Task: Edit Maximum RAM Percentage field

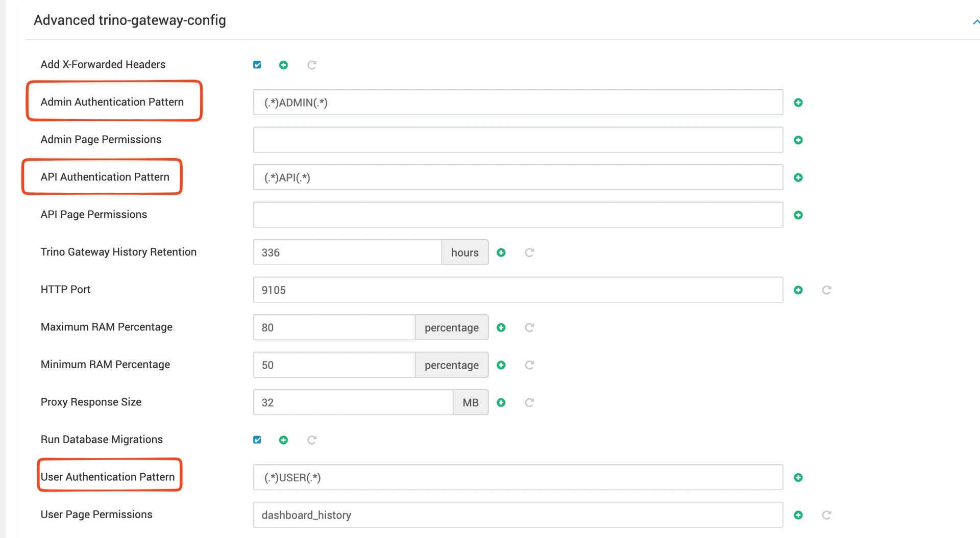Action: coord(334,327)
